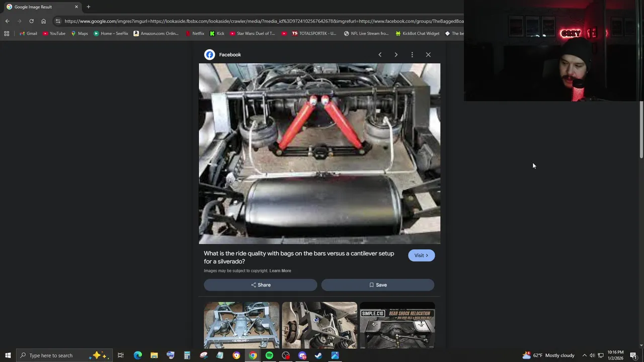Screen dimensions: 644x362
Task: Open a new browser tab
Action: [89, 7]
